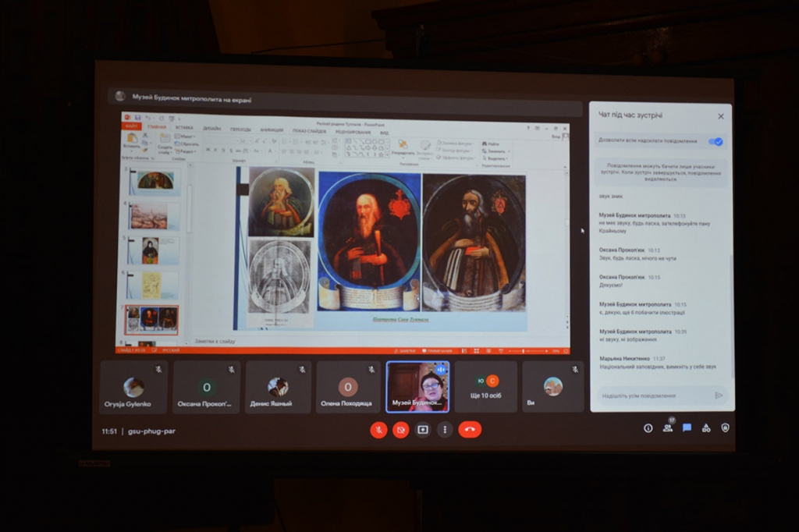Expand the shapes gallery more arrow
The image size is (799, 532).
tap(387, 154)
